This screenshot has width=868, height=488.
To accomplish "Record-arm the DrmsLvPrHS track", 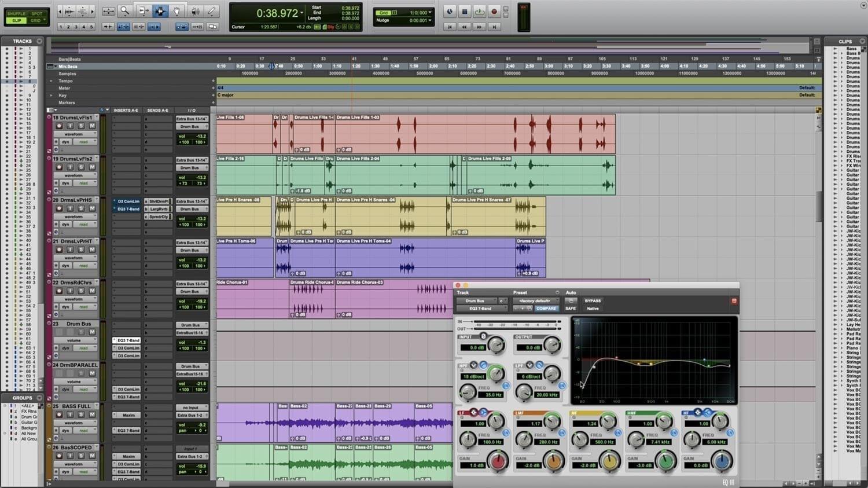I will [x=59, y=208].
